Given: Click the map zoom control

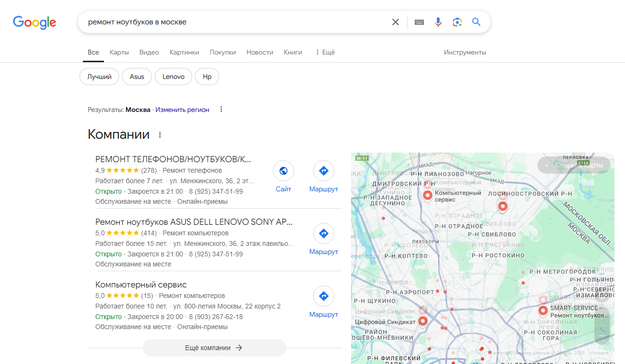Looking at the screenshot, I should pos(602,326).
